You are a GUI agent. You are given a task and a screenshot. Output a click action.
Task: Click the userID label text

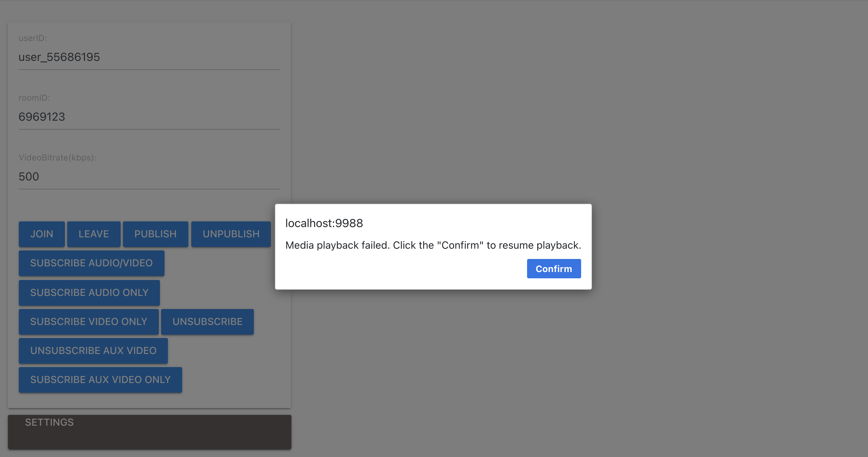pyautogui.click(x=33, y=38)
